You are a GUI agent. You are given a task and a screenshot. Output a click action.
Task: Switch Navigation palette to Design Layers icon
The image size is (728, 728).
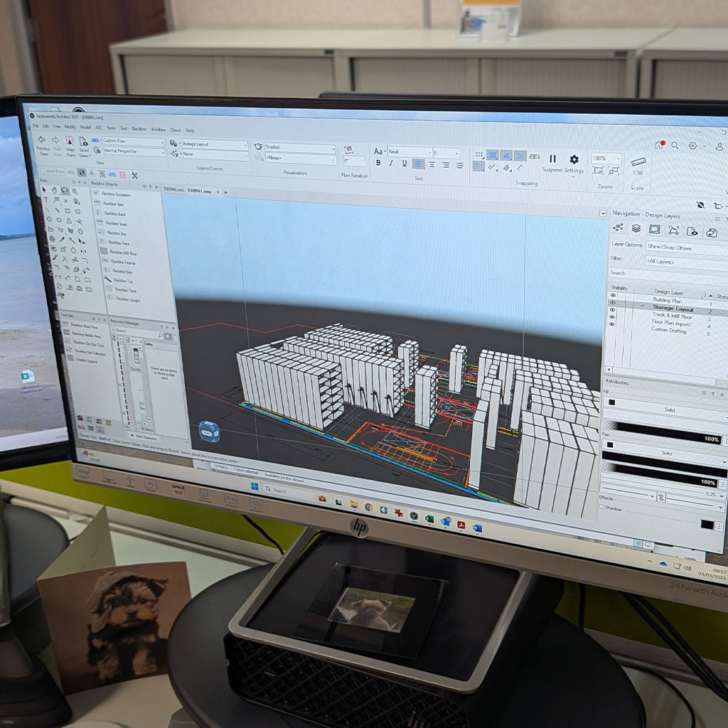[x=636, y=228]
